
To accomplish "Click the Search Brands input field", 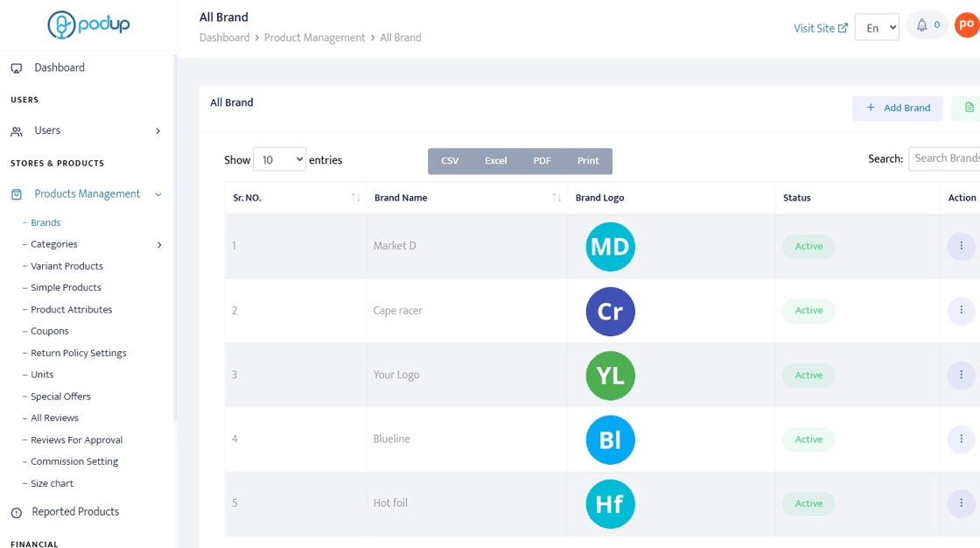I will click(945, 158).
